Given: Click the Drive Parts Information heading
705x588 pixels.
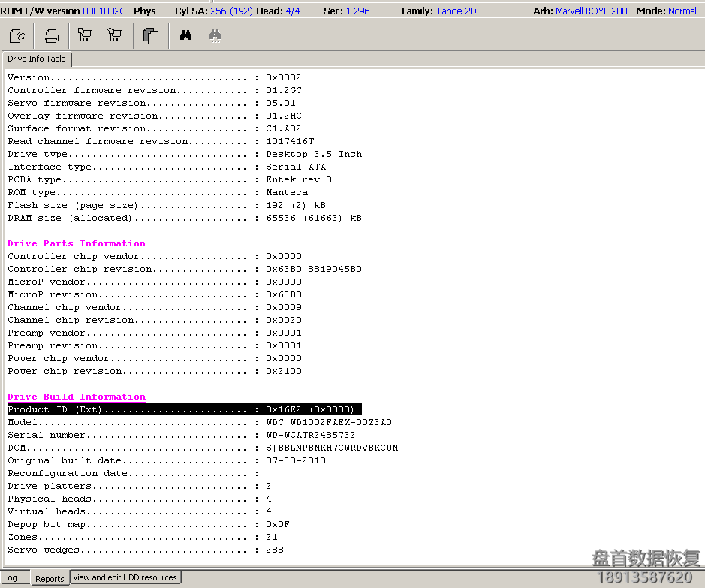Looking at the screenshot, I should 77,243.
